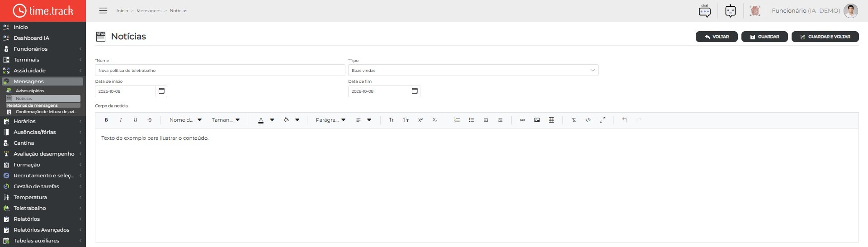Open the Data de fim calendar picker
The image size is (868, 247).
coord(415,91)
